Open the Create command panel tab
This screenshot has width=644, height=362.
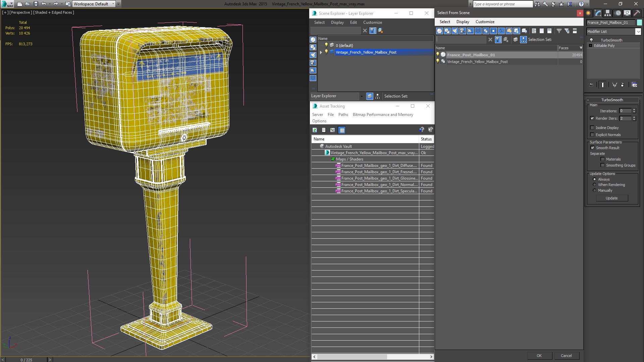pos(588,13)
